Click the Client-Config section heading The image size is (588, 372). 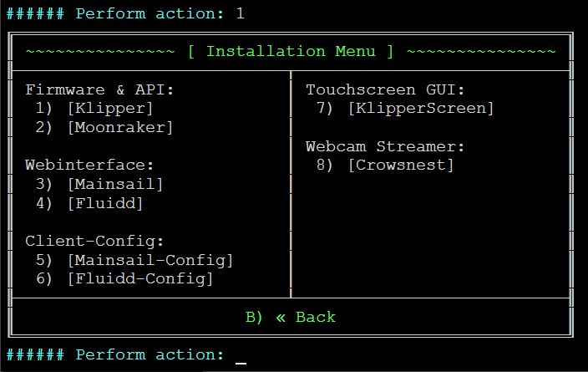click(95, 241)
